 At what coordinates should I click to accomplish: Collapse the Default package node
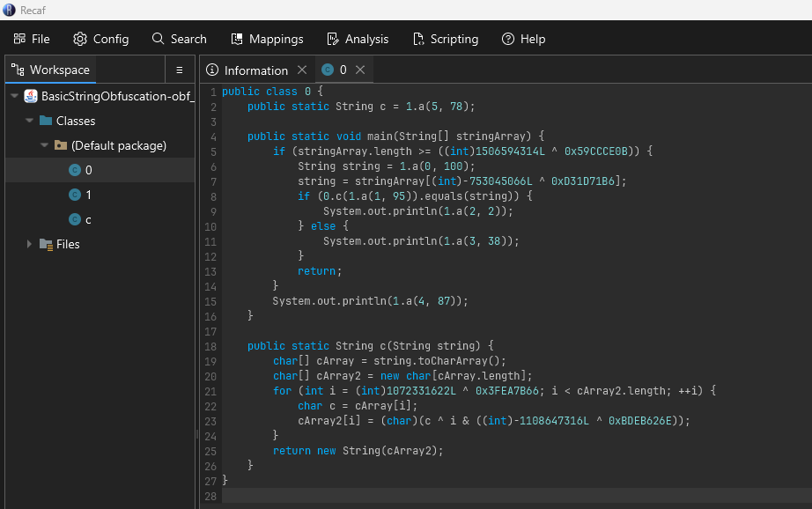click(x=45, y=145)
